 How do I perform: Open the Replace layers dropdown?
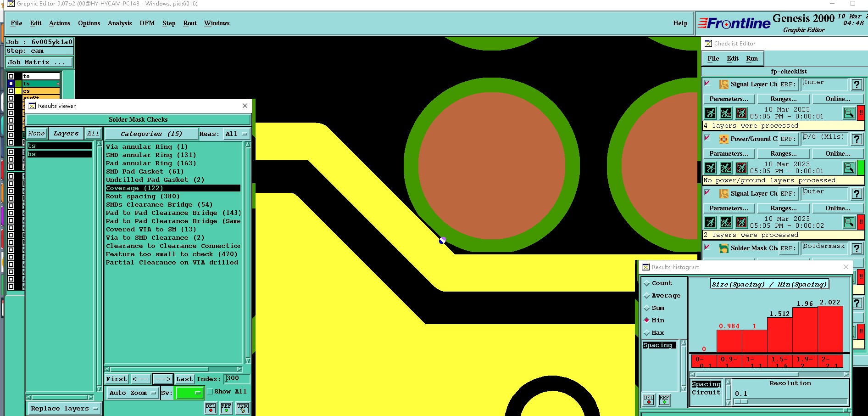point(64,408)
